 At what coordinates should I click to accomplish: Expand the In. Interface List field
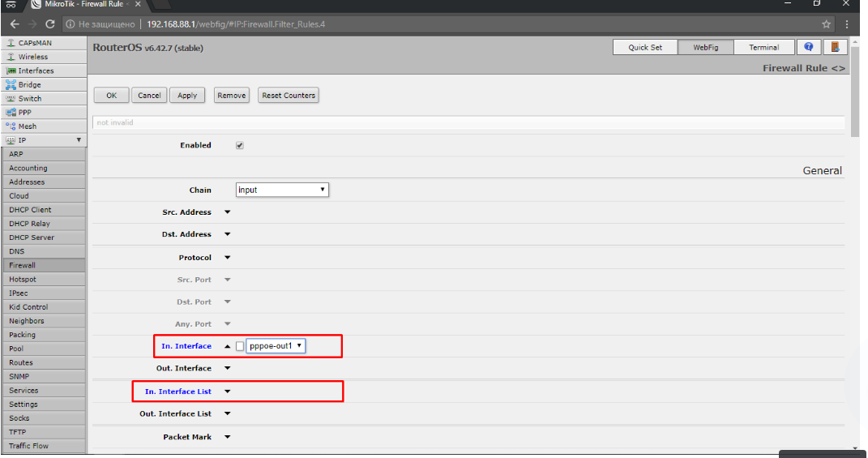(x=228, y=392)
